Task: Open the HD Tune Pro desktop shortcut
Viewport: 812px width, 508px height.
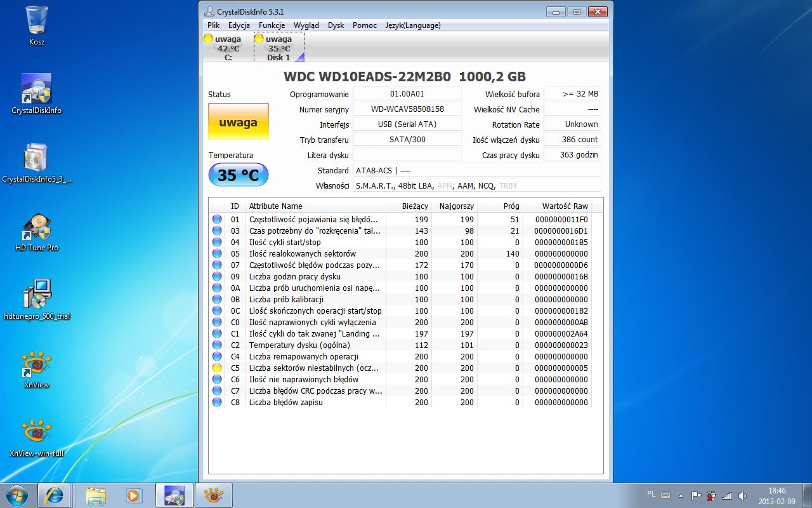Action: coord(37,231)
